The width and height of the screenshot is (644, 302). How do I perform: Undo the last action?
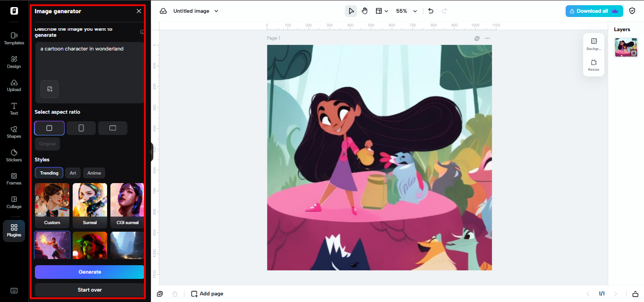coord(430,10)
